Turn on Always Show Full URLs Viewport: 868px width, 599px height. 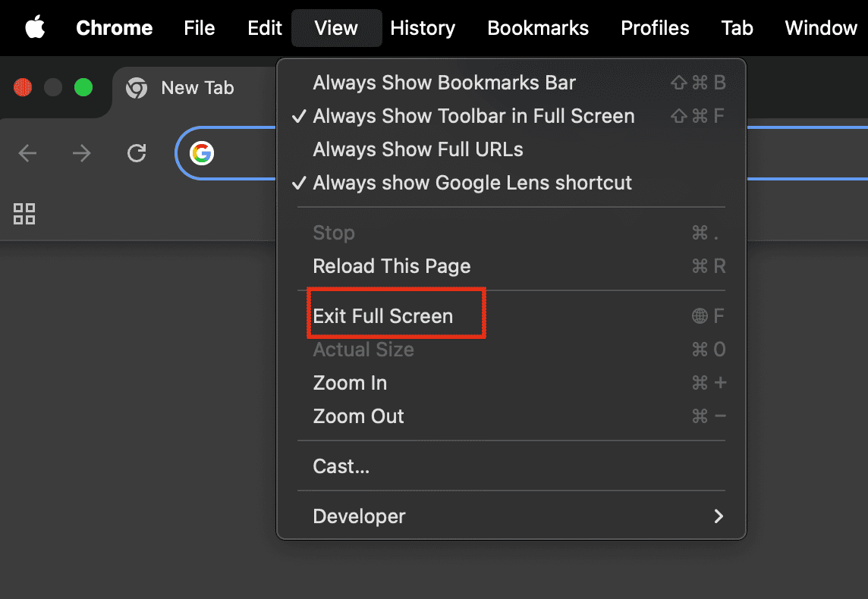pos(418,149)
